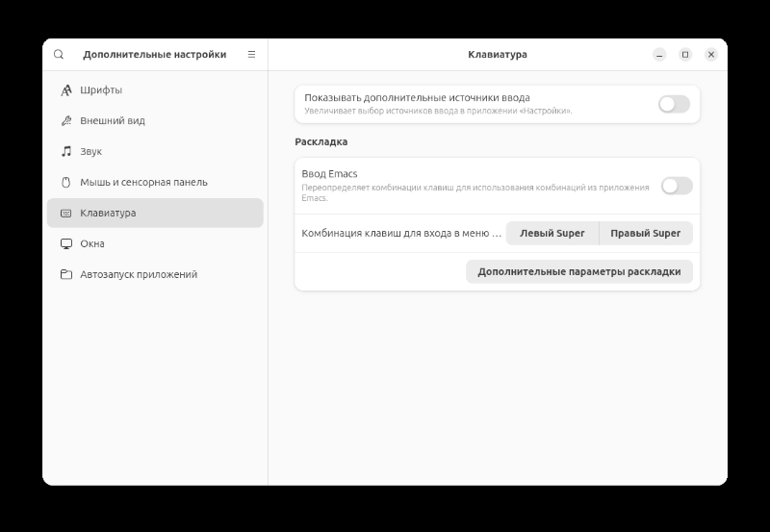
Task: Toggle the Ввод Emacs switch
Action: click(x=677, y=186)
